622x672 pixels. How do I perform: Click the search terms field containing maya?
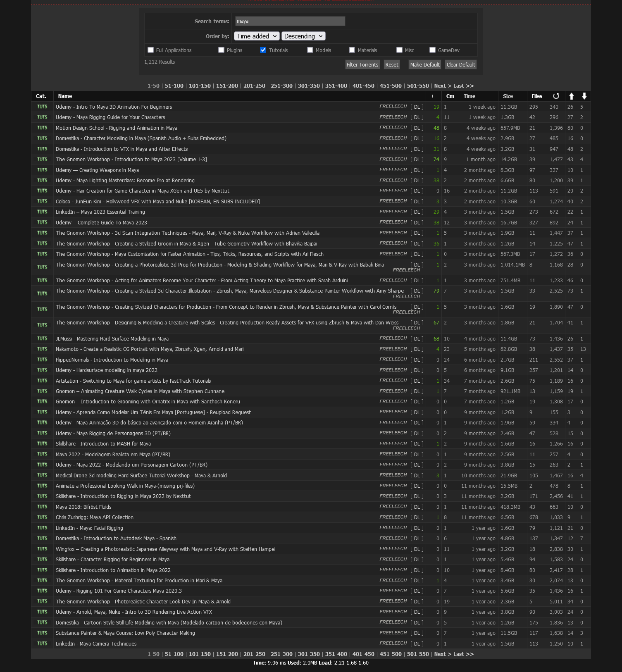point(290,21)
